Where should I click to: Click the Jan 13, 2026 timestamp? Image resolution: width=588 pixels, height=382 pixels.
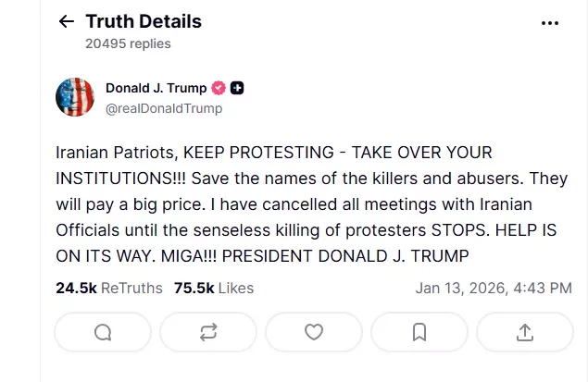494,288
